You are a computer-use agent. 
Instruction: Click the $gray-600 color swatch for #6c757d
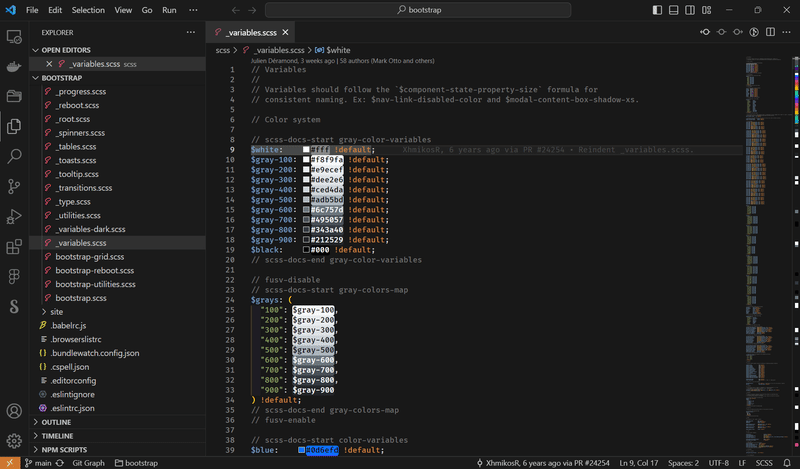(x=306, y=210)
